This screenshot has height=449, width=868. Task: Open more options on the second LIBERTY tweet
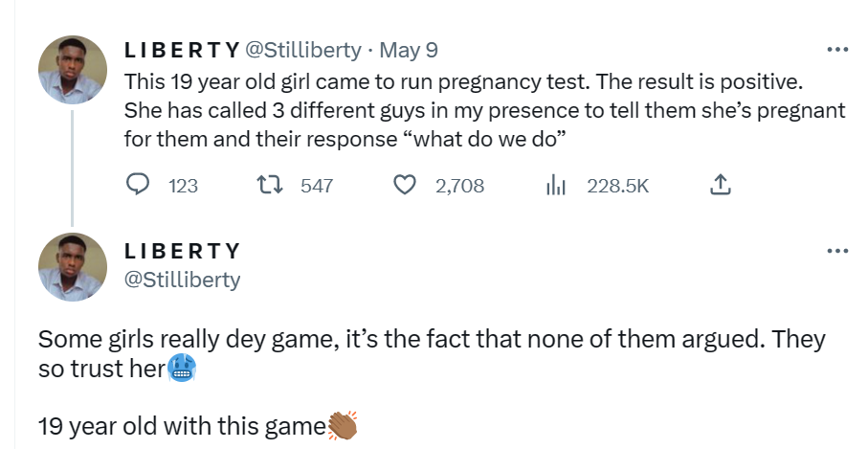coord(836,251)
